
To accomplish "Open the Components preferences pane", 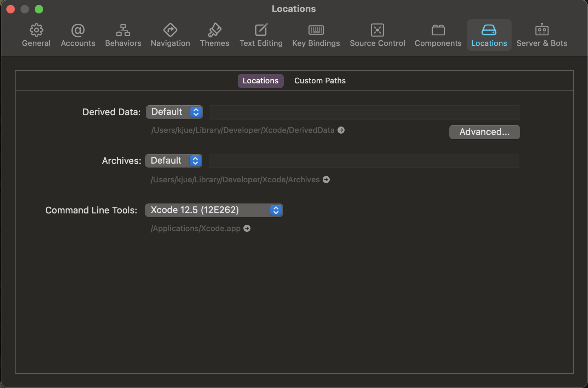I will coord(438,34).
